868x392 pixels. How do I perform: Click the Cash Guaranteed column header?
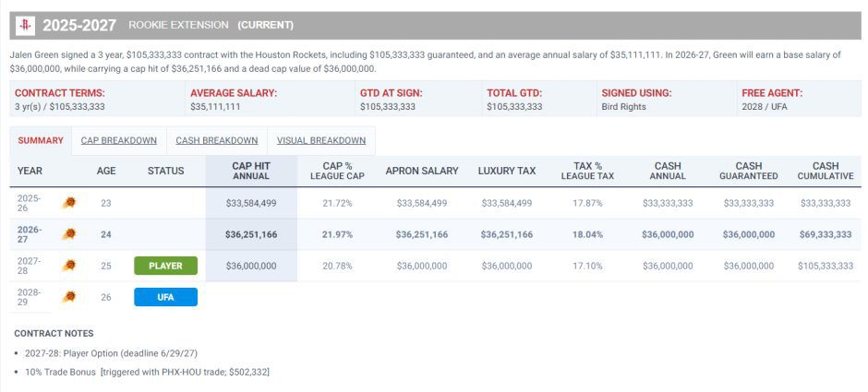(749, 171)
